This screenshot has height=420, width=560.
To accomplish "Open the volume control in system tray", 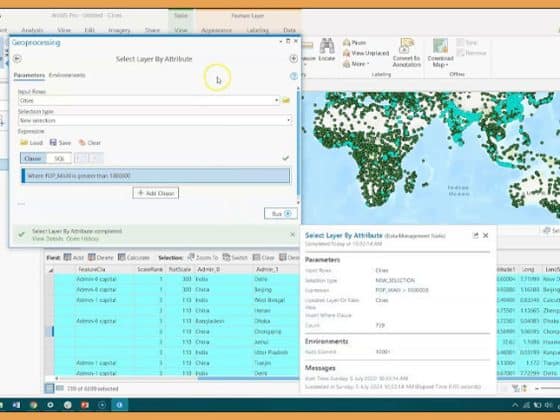I will click(x=548, y=405).
